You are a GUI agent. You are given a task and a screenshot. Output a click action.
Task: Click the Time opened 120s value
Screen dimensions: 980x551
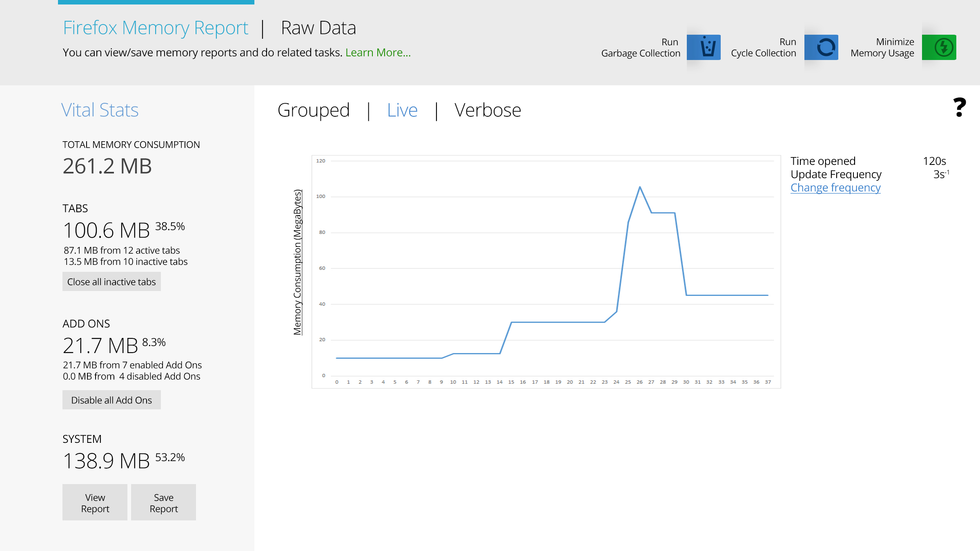[934, 161]
